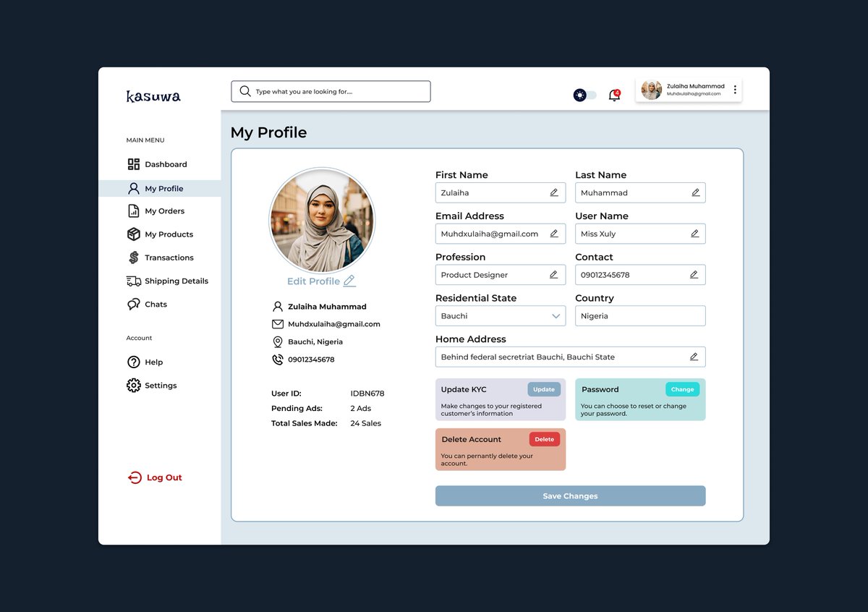Click the Country field showing Nigeria
The image size is (868, 612).
pyautogui.click(x=640, y=316)
